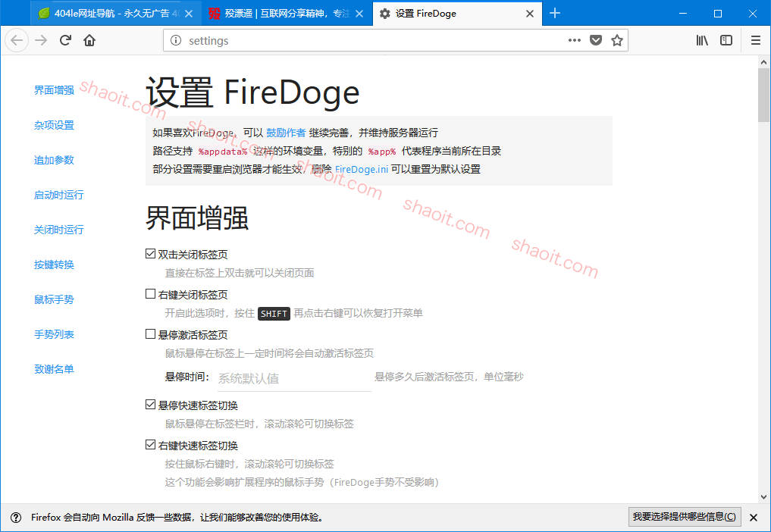Save page to Pocket icon

click(x=596, y=40)
